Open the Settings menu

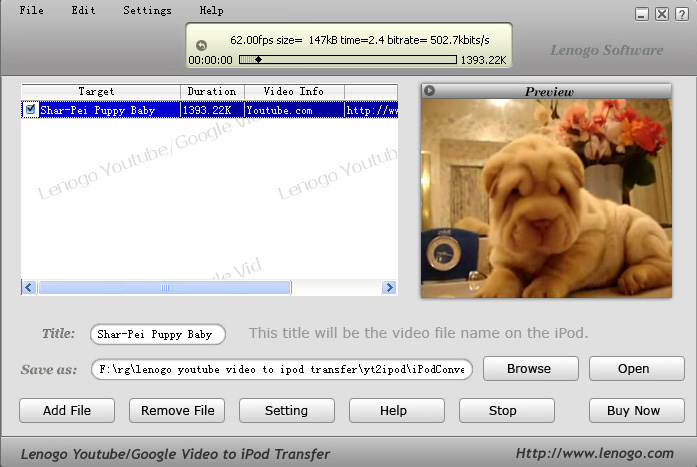click(147, 11)
